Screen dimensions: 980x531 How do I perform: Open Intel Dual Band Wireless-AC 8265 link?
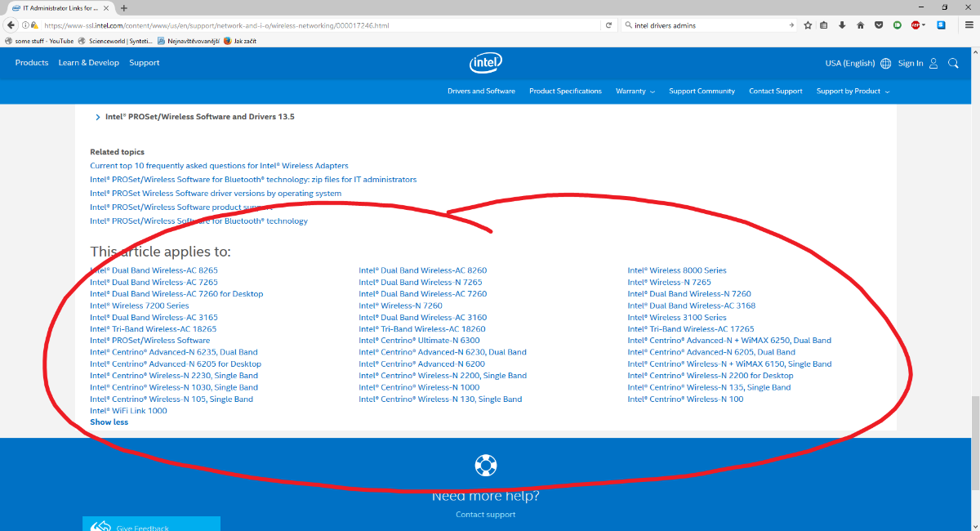pyautogui.click(x=154, y=270)
